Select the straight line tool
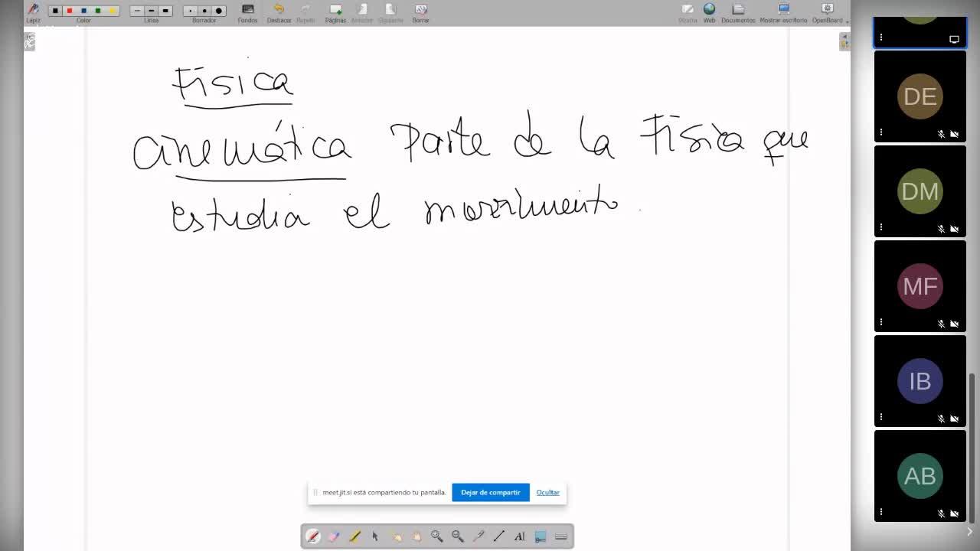 pyautogui.click(x=499, y=536)
